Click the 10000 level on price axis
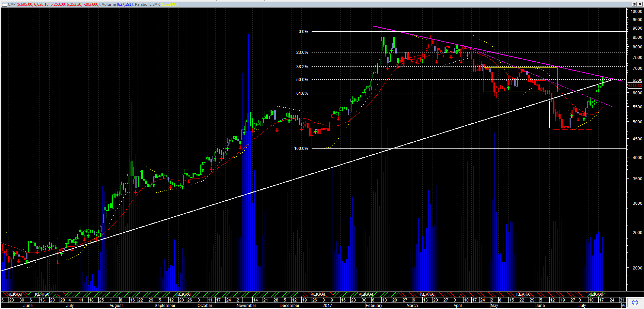644x309 pixels. pyautogui.click(x=636, y=11)
